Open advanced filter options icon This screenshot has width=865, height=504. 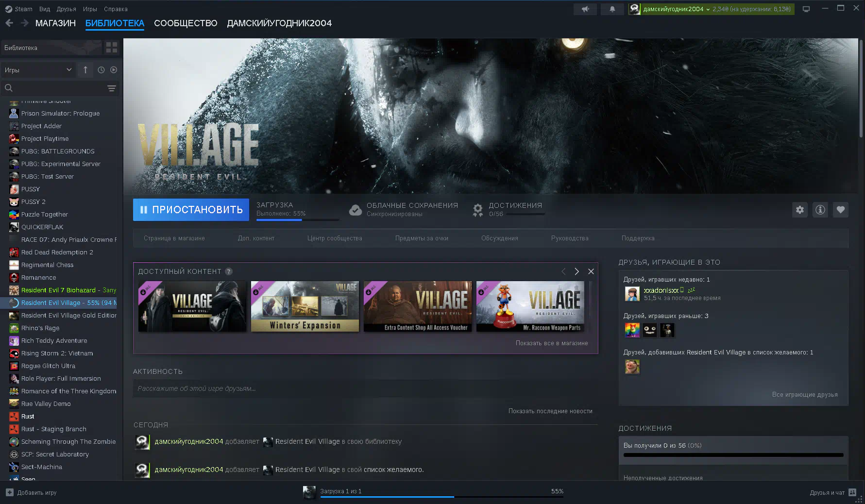point(112,88)
